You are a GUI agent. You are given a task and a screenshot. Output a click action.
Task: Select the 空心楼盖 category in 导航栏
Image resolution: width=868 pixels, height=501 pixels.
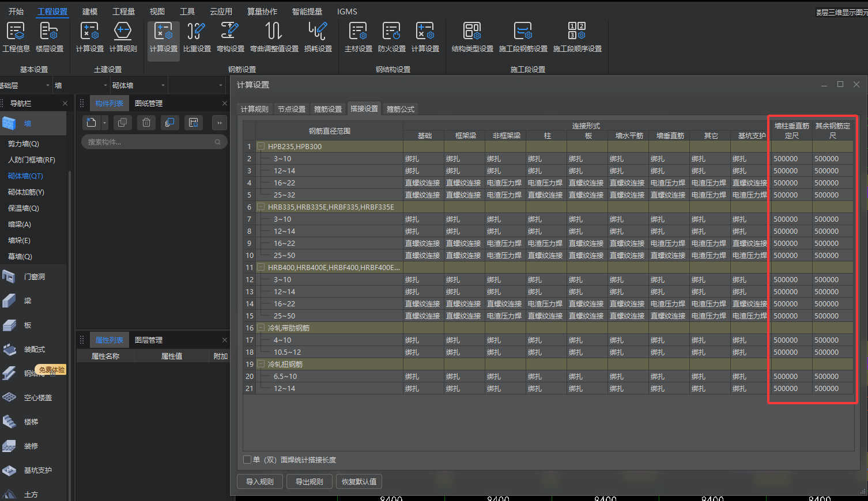coord(33,398)
